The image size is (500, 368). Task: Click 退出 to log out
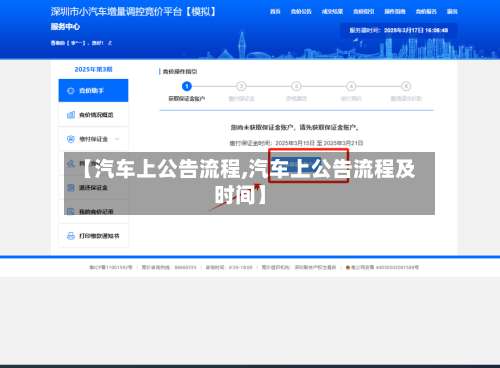452,12
